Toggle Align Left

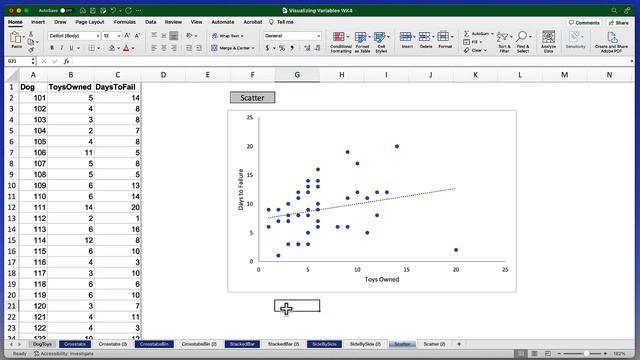[x=154, y=48]
